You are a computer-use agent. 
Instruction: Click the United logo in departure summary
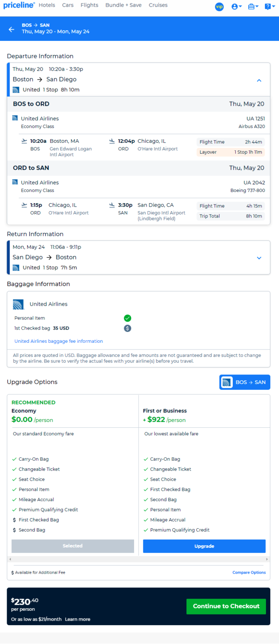(16, 90)
